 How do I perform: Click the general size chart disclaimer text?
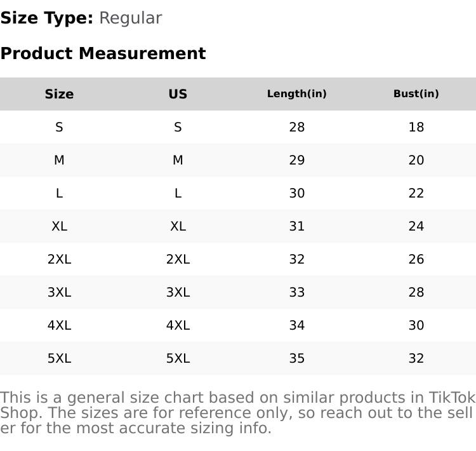(x=237, y=413)
